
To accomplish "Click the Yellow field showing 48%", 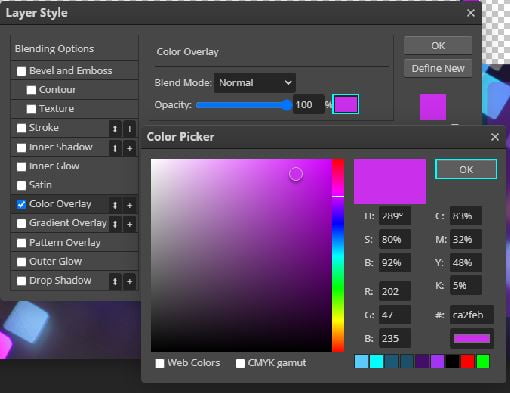I will 466,263.
